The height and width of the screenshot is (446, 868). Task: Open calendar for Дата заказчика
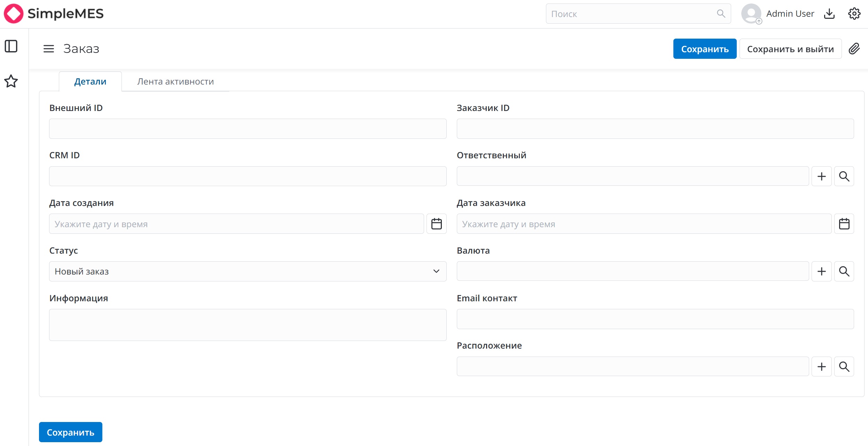(844, 224)
